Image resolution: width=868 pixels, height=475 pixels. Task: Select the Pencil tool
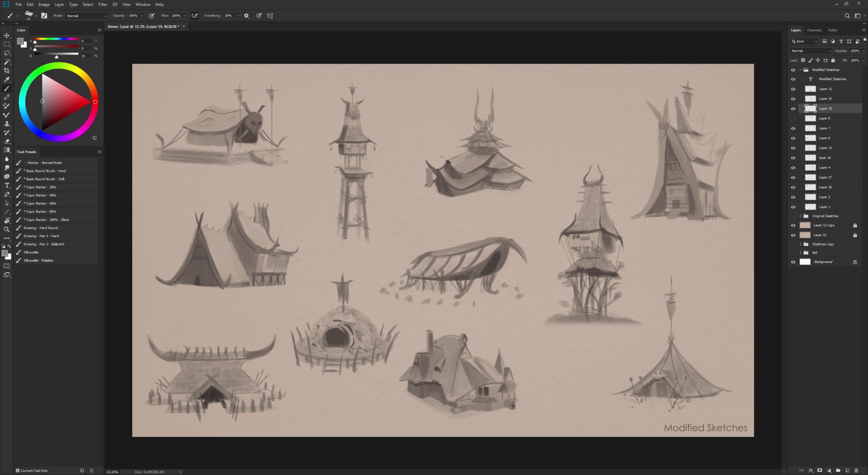7,97
